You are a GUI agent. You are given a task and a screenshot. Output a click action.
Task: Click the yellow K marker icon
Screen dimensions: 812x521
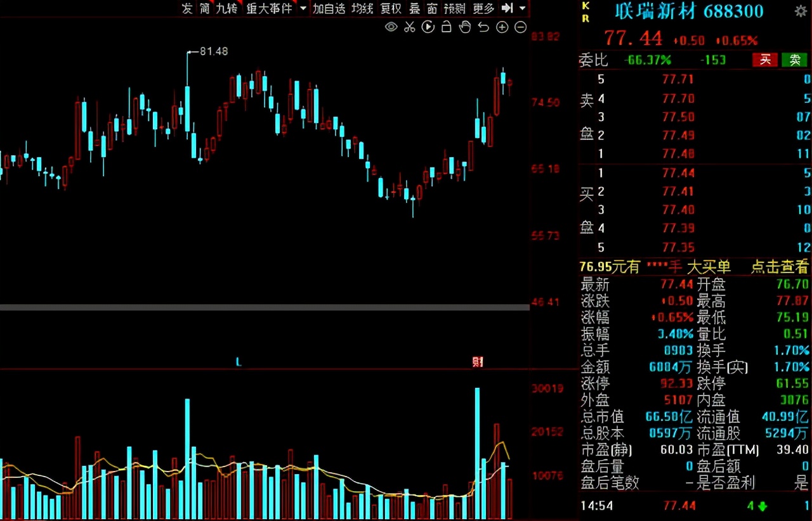point(586,6)
